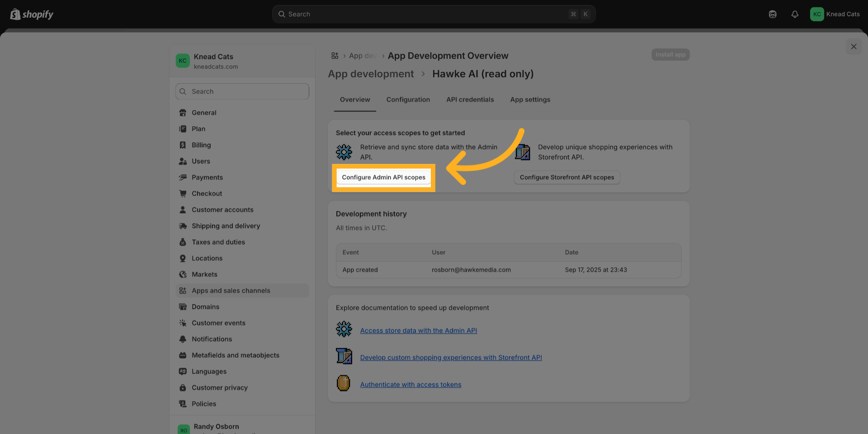Open the Randy Osborn user profile
Screen dimensions: 868x434
click(217, 427)
